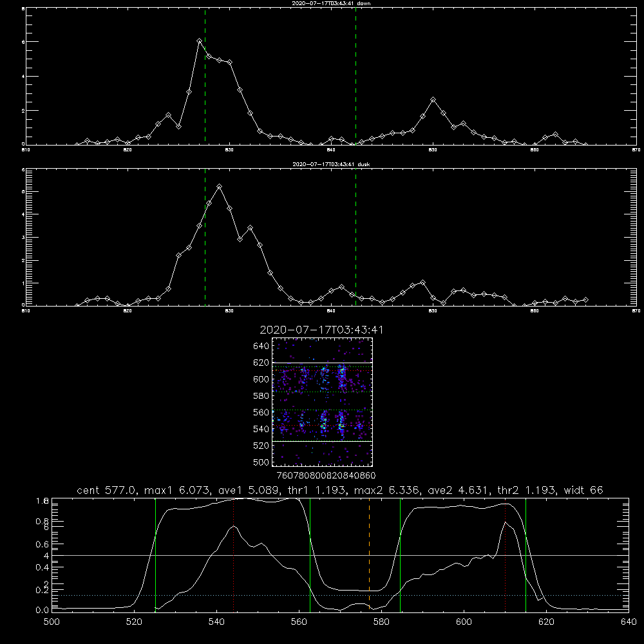Viewport: 644px width, 644px height.
Task: Click the 620 label on the bottom plot's x-axis
Action: (546, 622)
